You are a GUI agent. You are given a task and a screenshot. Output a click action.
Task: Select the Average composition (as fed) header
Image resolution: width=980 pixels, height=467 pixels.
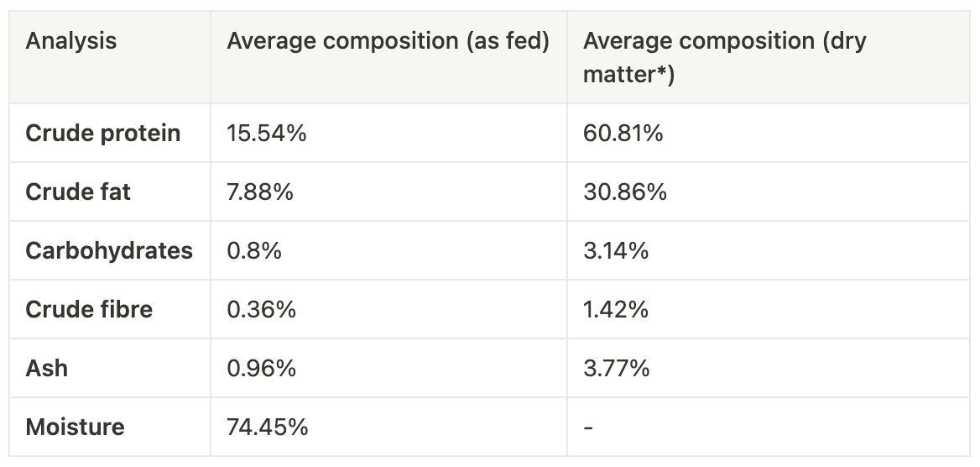coord(388,41)
